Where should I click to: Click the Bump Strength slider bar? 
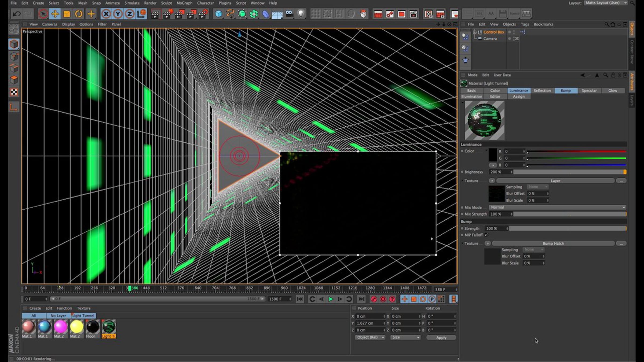coord(568,228)
